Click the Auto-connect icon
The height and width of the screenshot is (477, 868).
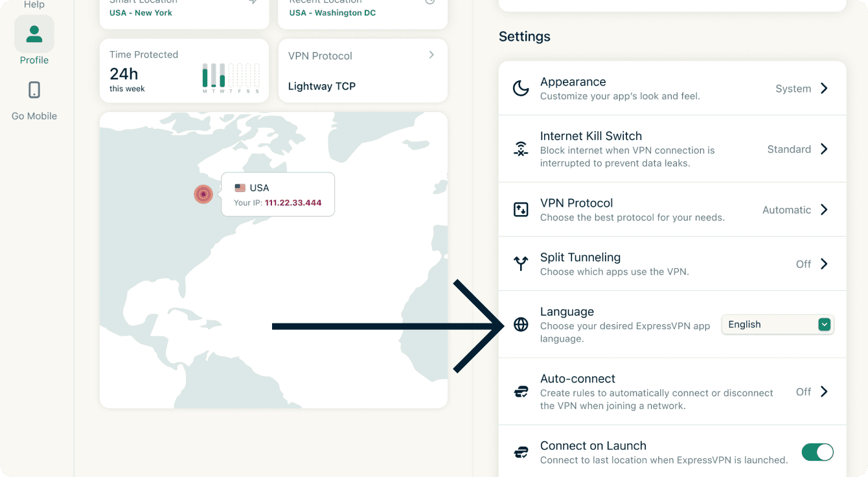(521, 391)
